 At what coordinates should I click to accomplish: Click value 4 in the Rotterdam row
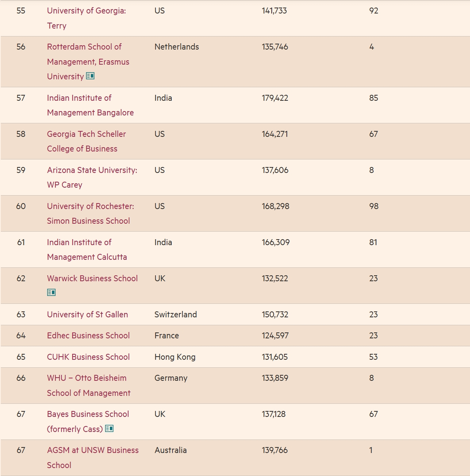(372, 47)
